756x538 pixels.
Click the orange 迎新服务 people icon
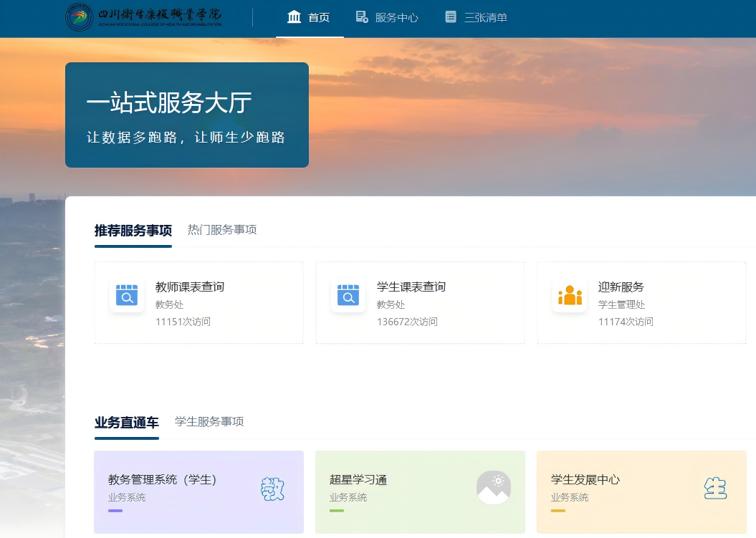[570, 295]
